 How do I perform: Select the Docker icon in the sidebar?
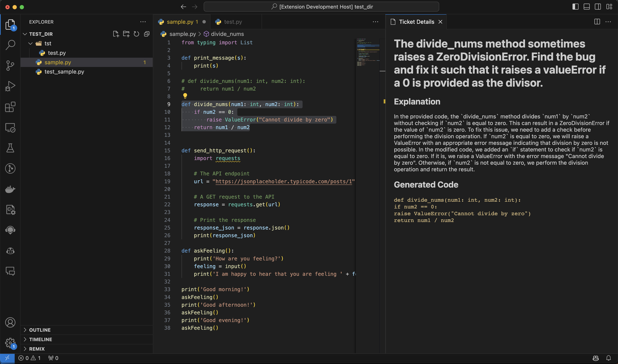point(10,189)
